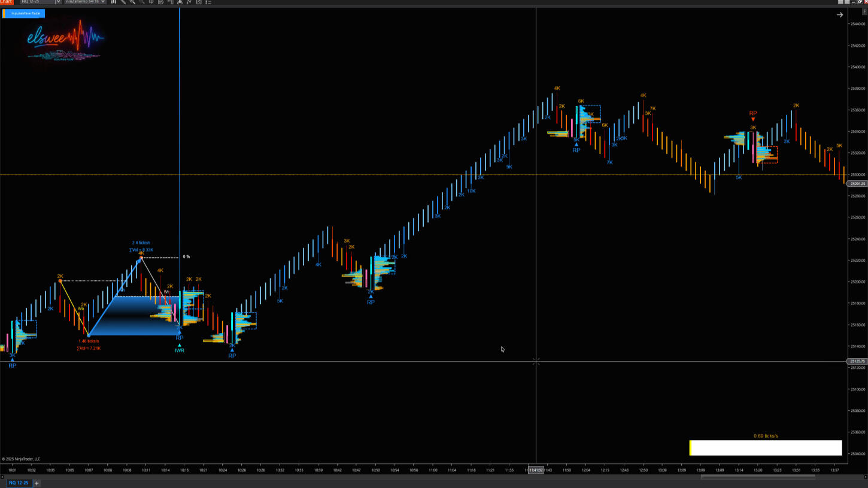Open the indicators icon in toolbar
868x488 pixels.
pos(170,2)
